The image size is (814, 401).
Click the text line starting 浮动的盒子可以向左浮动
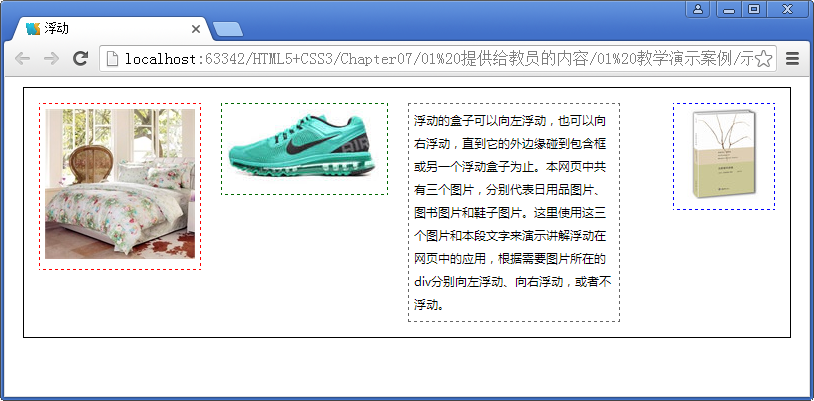510,121
